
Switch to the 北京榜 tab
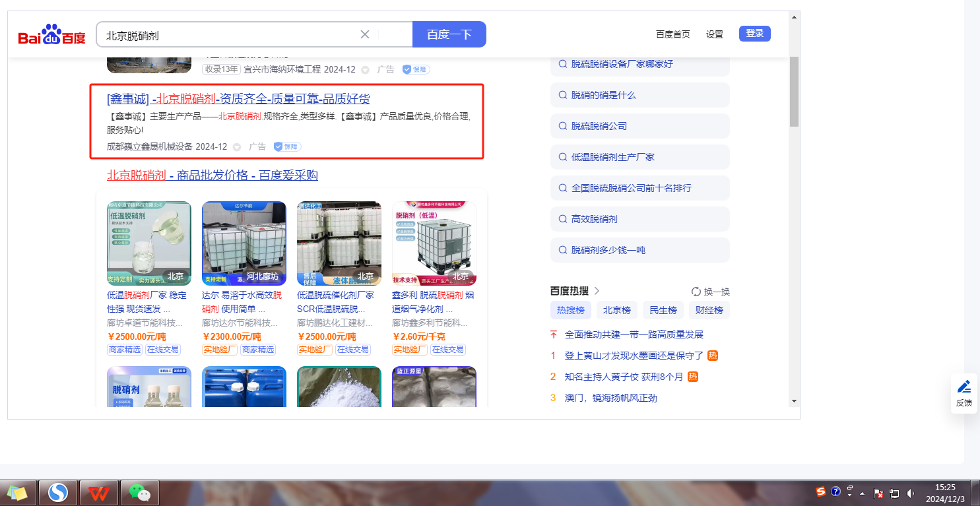point(617,310)
